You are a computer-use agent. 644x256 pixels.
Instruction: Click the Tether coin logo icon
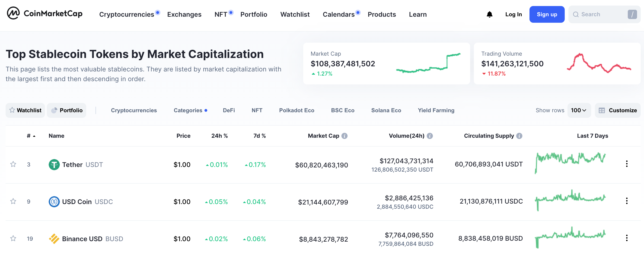pos(54,164)
